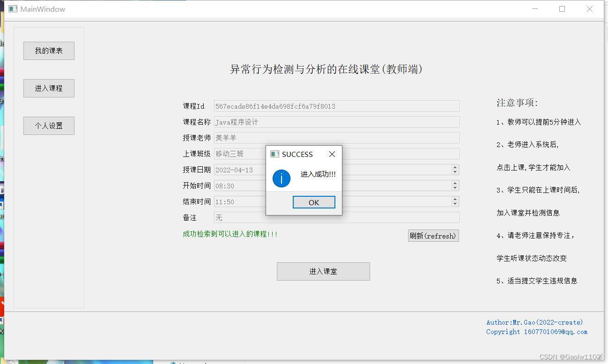Image resolution: width=608 pixels, height=364 pixels.
Task: Click the 进入课堂 button
Action: [323, 271]
